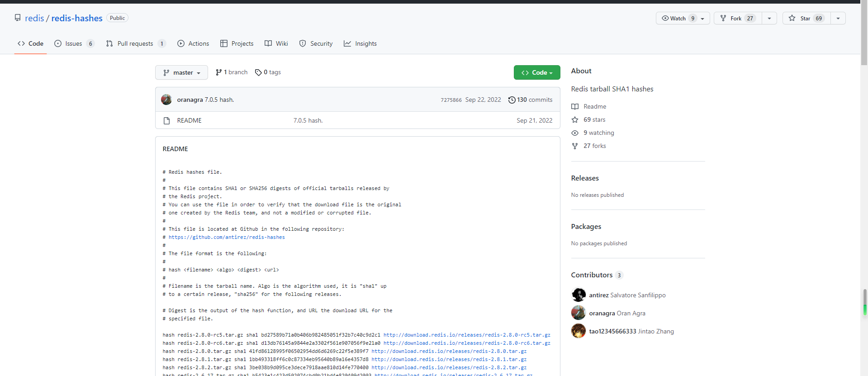Expand the green Code download dropdown
This screenshot has height=376, width=868.
pyautogui.click(x=536, y=72)
